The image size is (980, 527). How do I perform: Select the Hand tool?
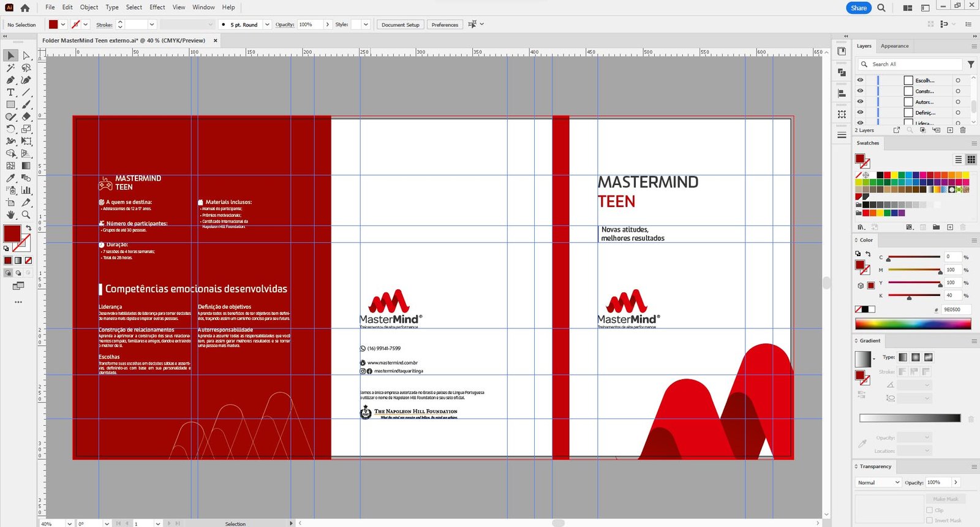pos(11,214)
